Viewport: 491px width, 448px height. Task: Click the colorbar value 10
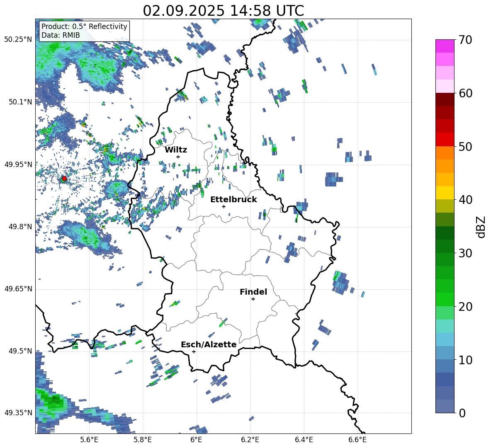point(465,360)
